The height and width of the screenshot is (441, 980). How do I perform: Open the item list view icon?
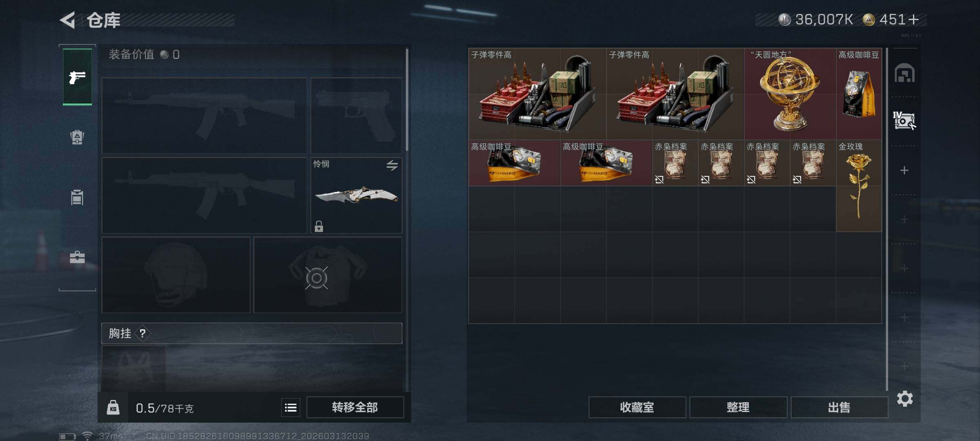(291, 408)
